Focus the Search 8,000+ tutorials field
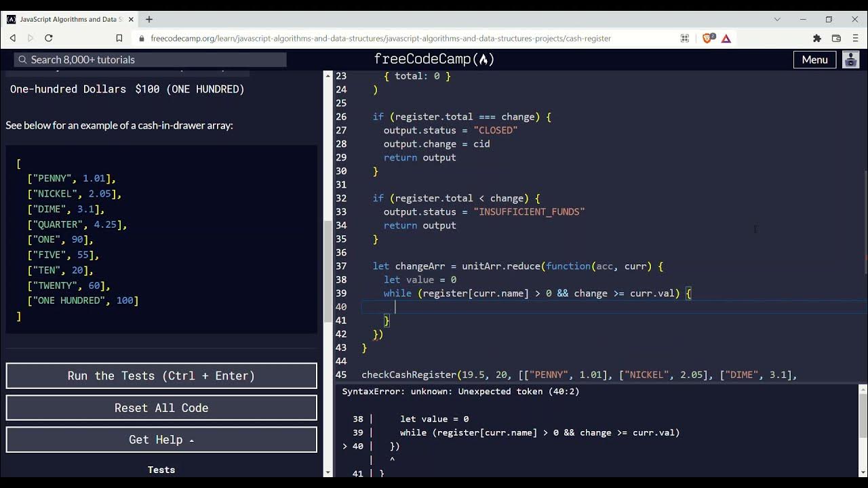Image resolution: width=868 pixels, height=488 pixels. (151, 60)
